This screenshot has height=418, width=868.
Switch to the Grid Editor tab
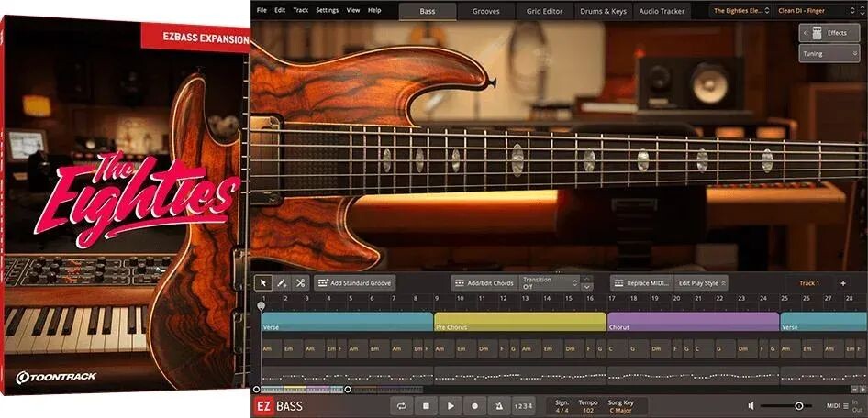point(545,11)
